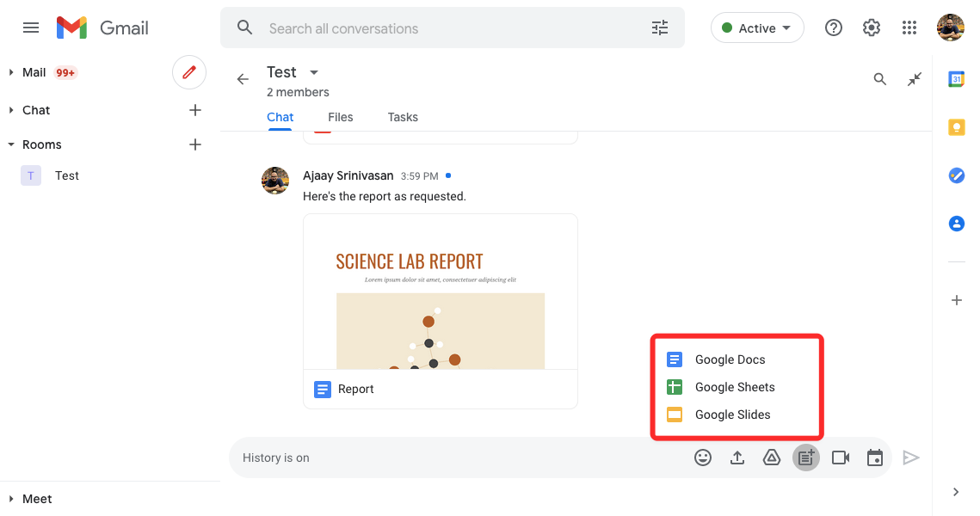This screenshot has width=980, height=516.
Task: Open Google Contacts in side panel
Action: coord(956,224)
